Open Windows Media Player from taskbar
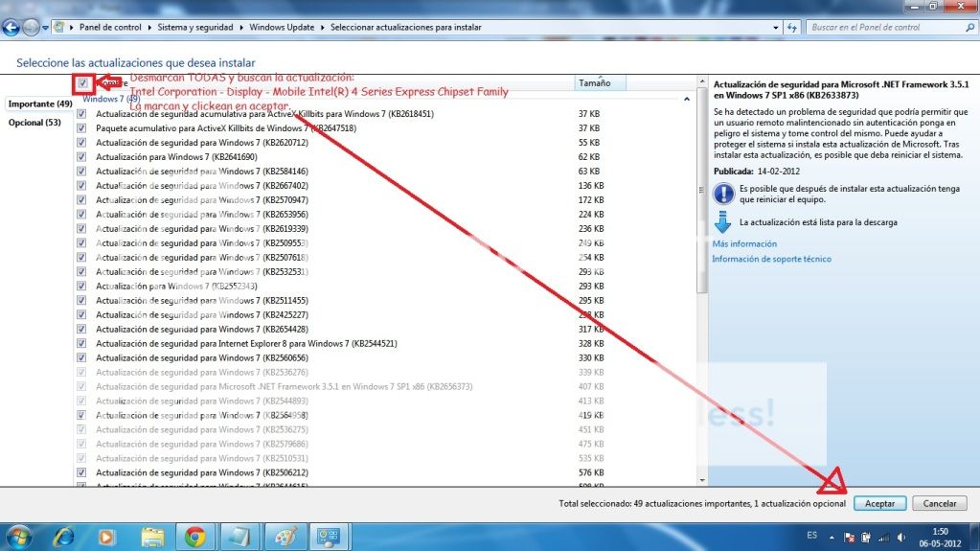The image size is (980, 551). 106,538
